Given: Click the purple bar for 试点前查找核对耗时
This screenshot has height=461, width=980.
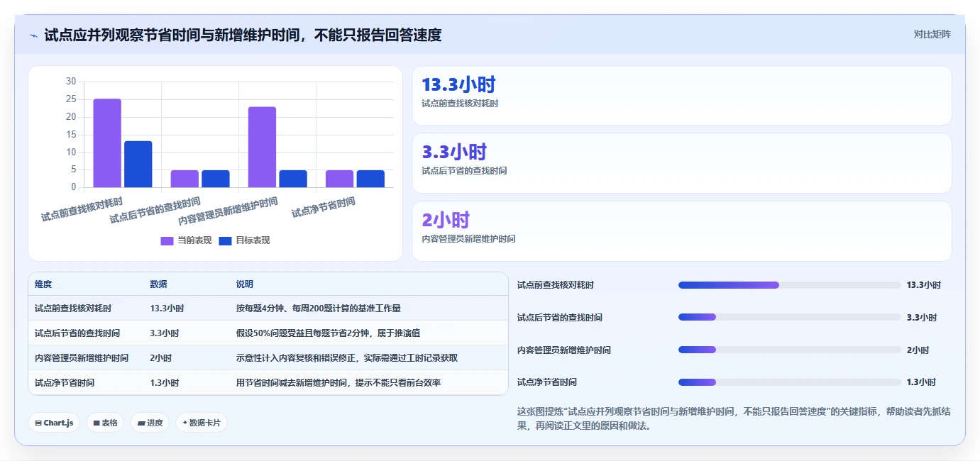Looking at the screenshot, I should point(107,143).
